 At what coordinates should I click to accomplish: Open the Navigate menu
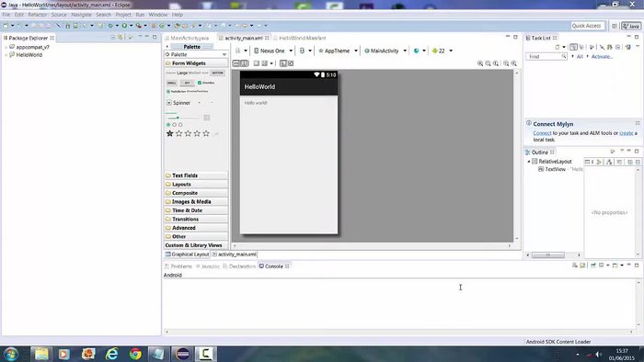coord(81,15)
